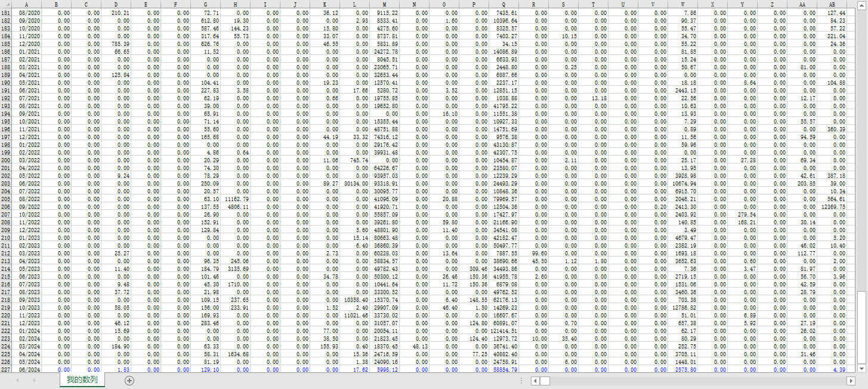Select column AB header
The image size is (868, 389).
(x=832, y=4)
